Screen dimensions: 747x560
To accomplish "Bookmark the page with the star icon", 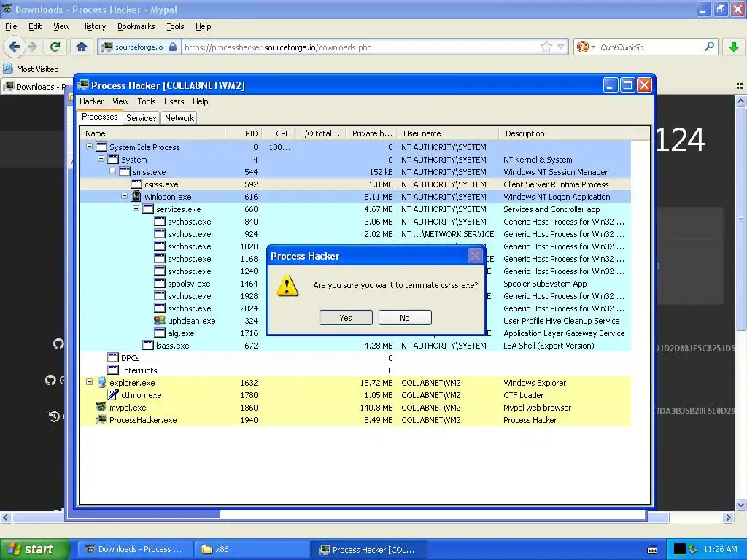I will point(546,47).
